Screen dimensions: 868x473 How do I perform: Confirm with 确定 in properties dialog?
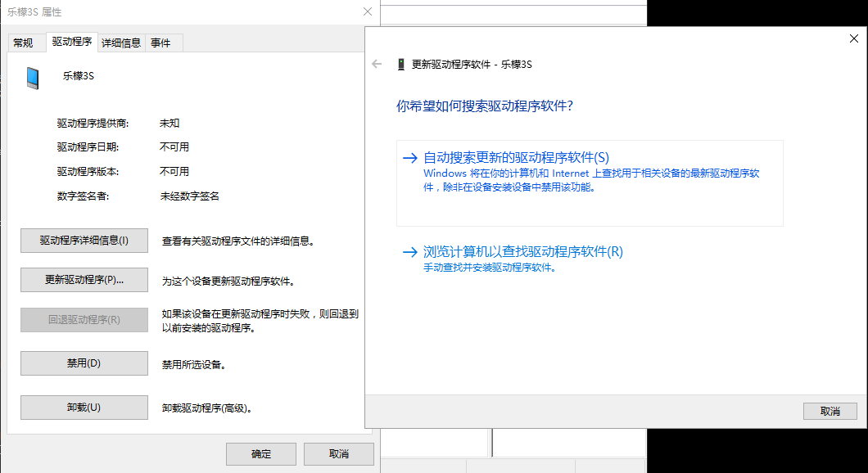click(261, 454)
